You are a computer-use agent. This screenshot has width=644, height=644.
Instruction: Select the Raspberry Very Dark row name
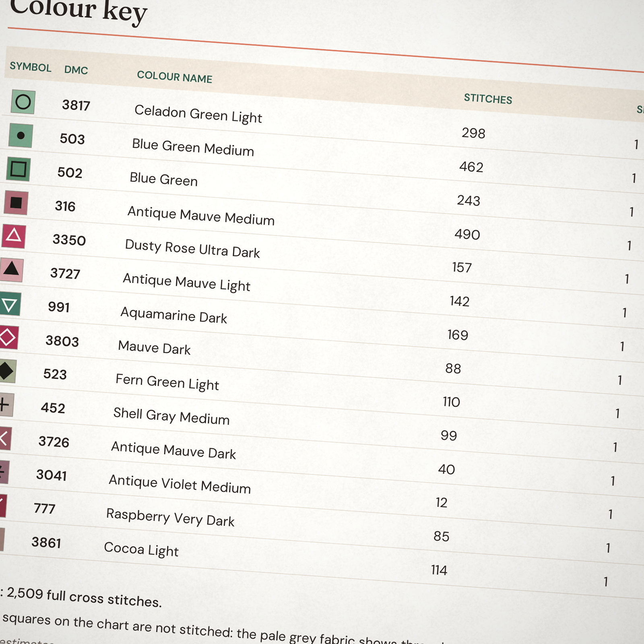click(170, 517)
